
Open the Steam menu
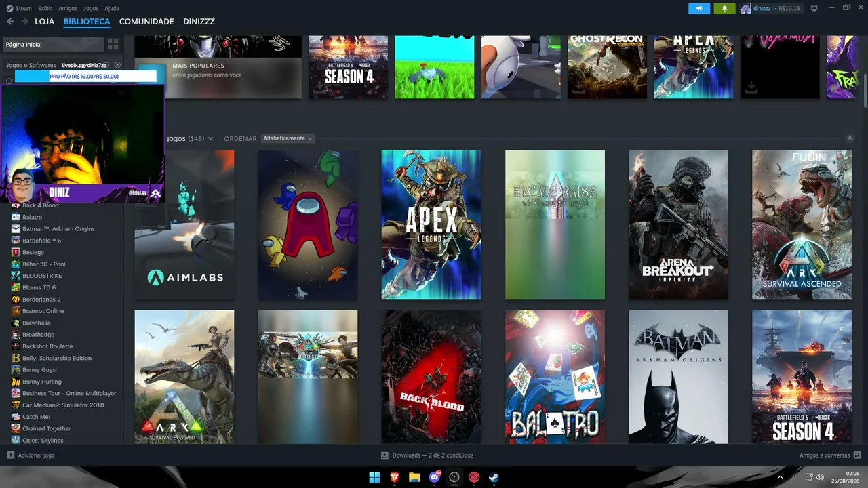[x=20, y=8]
